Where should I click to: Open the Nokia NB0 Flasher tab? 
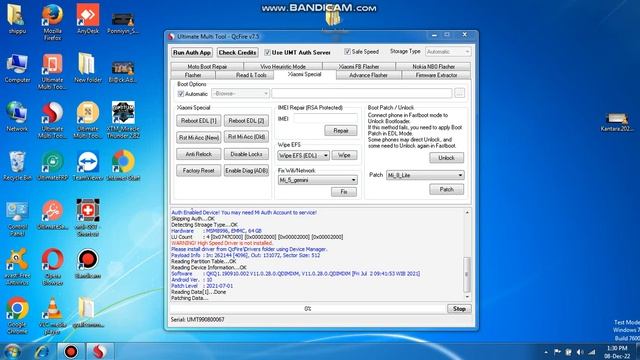pos(433,66)
